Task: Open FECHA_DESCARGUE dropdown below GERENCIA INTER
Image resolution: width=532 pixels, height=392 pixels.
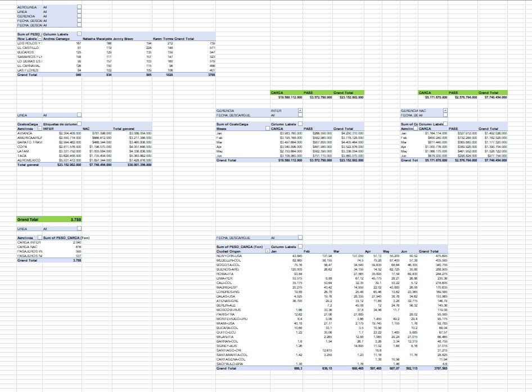Action: [x=300, y=115]
